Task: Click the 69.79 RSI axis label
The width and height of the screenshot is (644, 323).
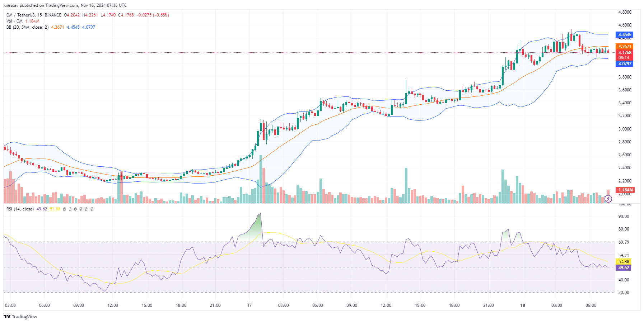Action: (x=624, y=242)
